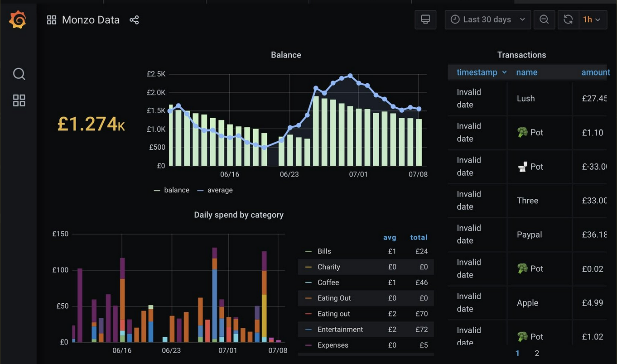Sort legend by total column header

click(x=419, y=237)
